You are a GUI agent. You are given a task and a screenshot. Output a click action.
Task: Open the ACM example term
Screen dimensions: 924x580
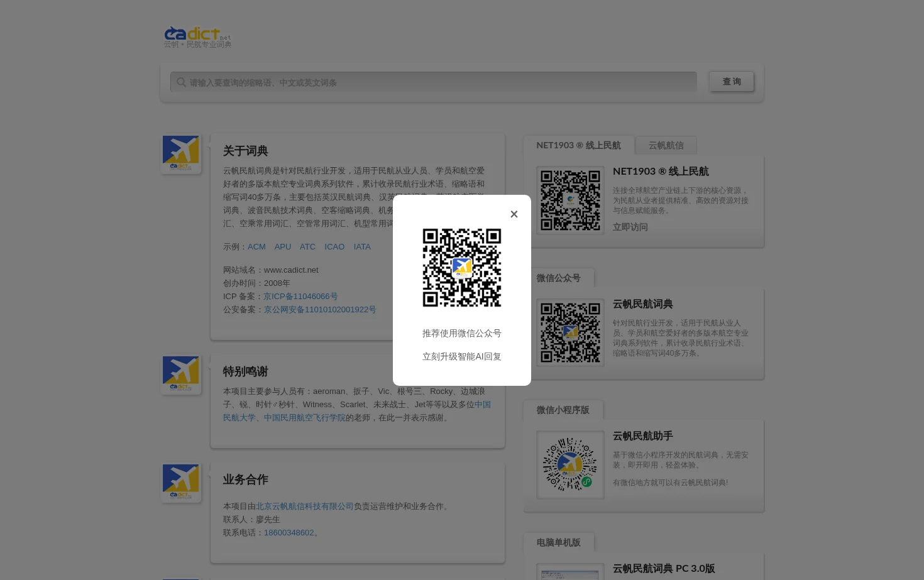[x=256, y=247]
